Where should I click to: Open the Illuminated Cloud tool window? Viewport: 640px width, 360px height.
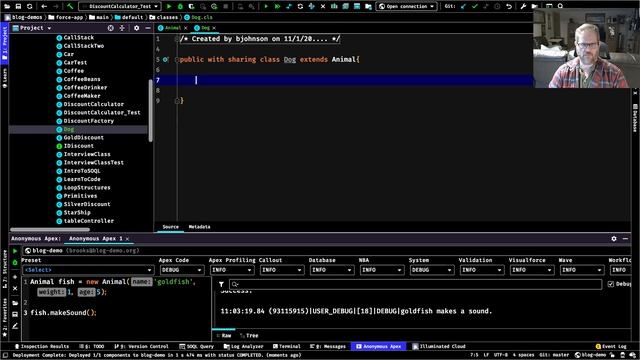(439, 346)
